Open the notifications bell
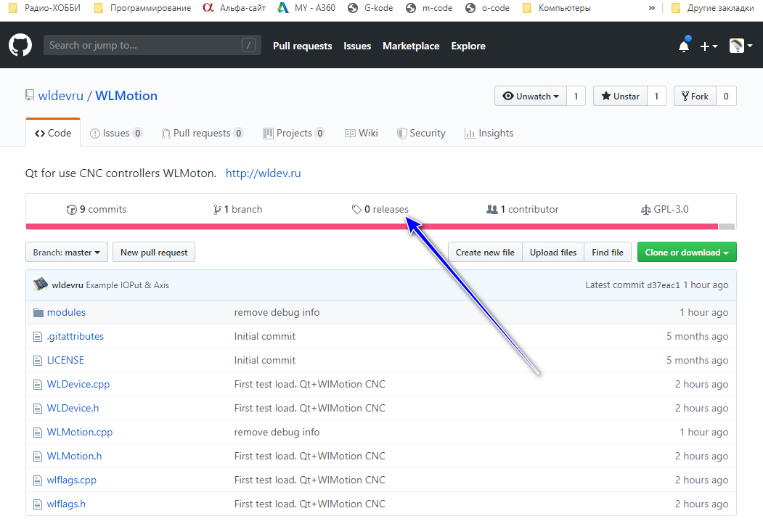The height and width of the screenshot is (532, 763). 684,45
